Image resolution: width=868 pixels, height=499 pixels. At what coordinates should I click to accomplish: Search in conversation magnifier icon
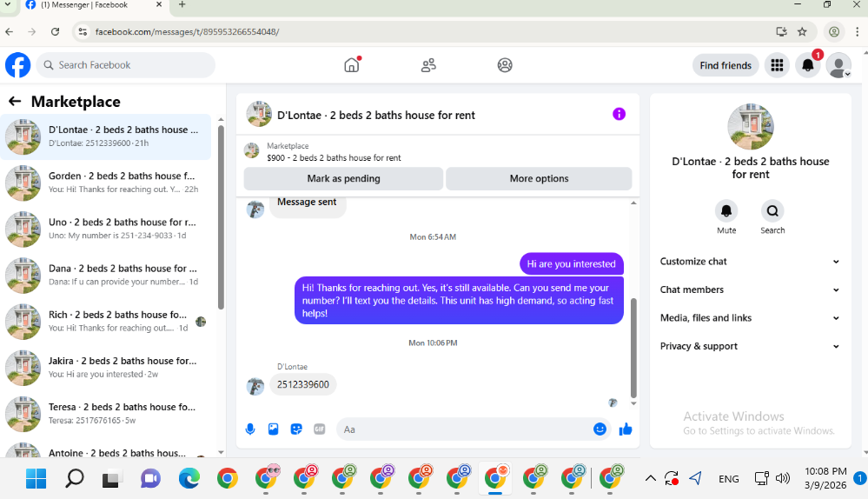(772, 211)
